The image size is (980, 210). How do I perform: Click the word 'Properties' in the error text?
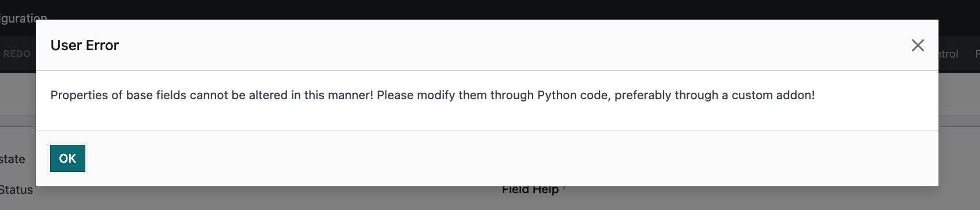80,95
